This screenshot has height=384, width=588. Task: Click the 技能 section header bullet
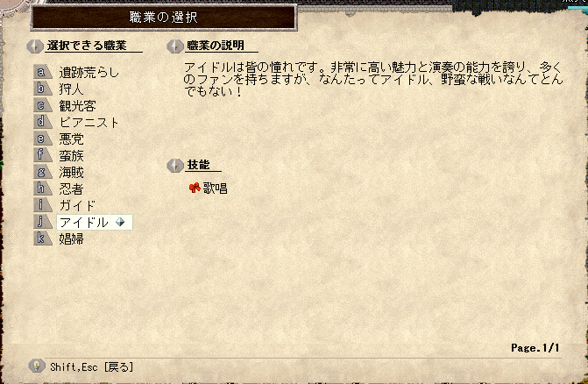(x=174, y=166)
